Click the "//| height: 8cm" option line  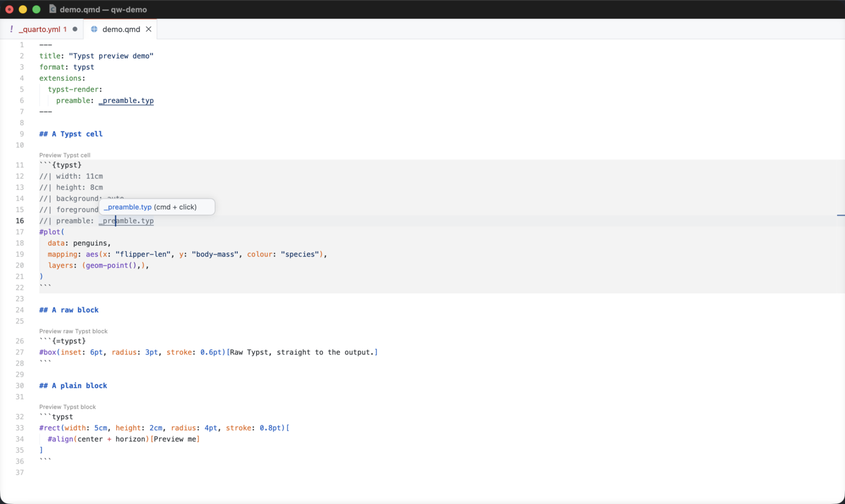[71, 188]
